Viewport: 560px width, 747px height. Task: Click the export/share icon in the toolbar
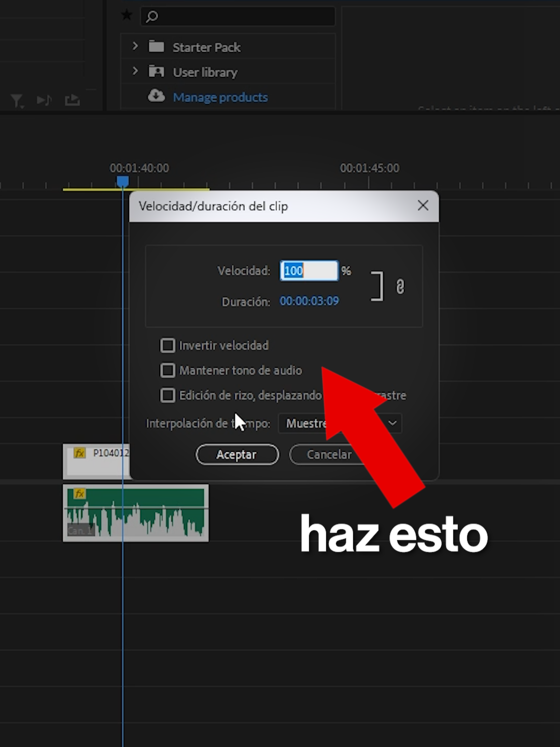[x=72, y=100]
